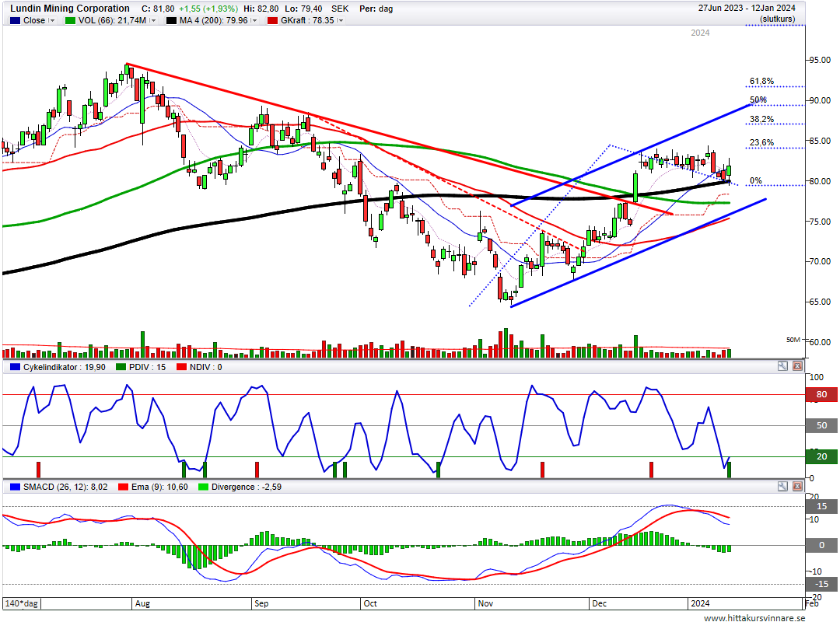Select the MA 4 (200): 79.96 legend label
The image size is (840, 622).
point(214,20)
